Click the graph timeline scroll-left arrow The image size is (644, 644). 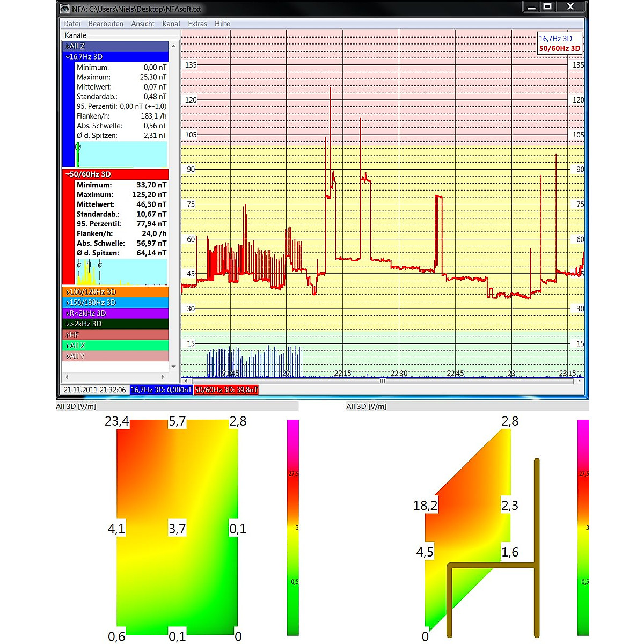186,381
